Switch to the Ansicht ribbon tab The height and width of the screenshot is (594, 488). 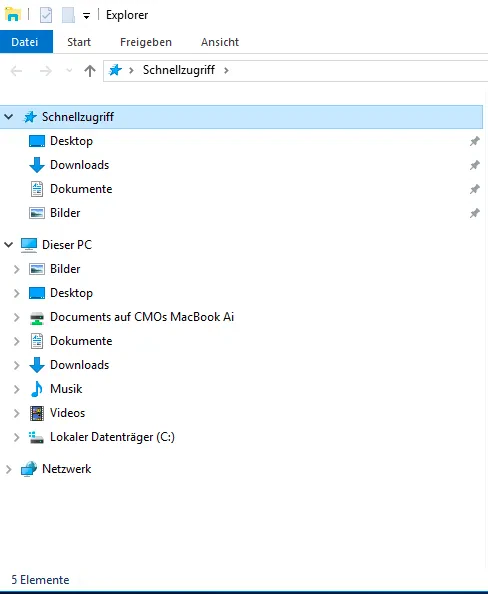coord(220,42)
